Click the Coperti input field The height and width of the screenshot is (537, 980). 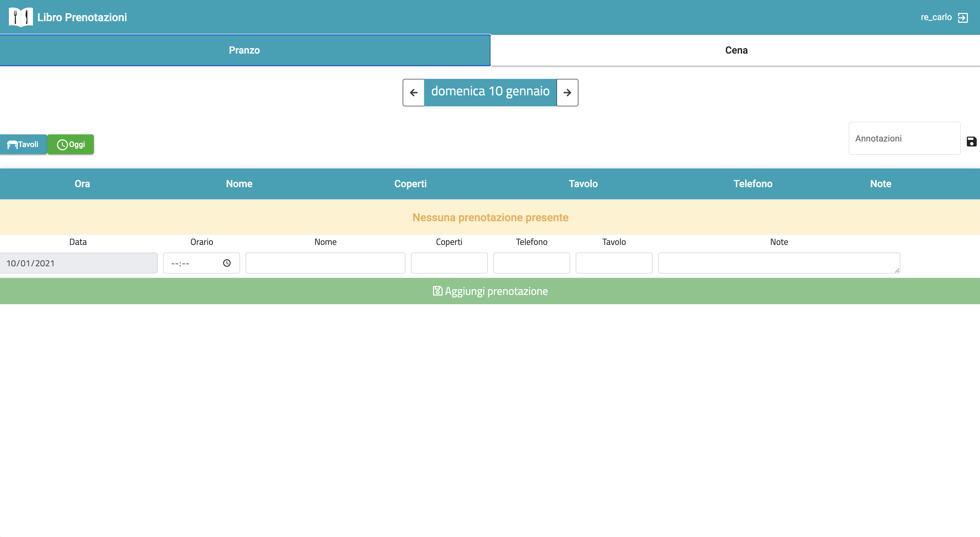449,263
